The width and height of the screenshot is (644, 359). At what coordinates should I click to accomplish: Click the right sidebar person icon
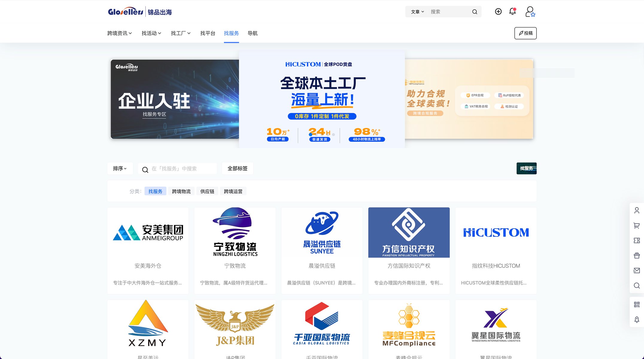click(637, 211)
